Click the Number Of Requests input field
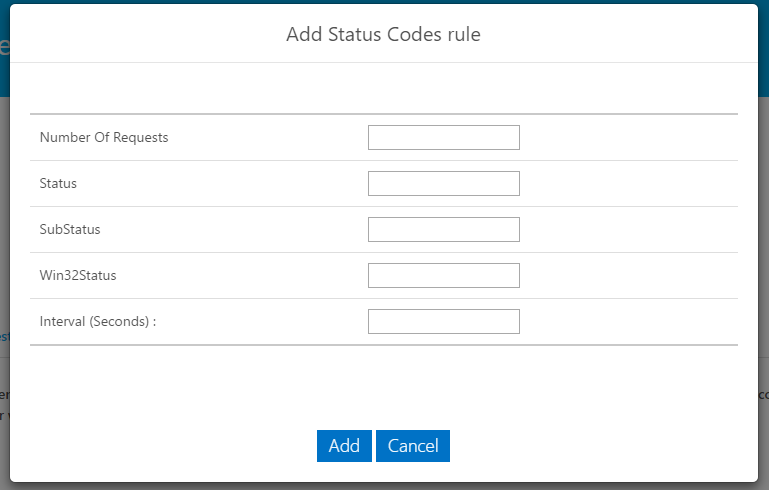The width and height of the screenshot is (769, 490). pos(443,138)
